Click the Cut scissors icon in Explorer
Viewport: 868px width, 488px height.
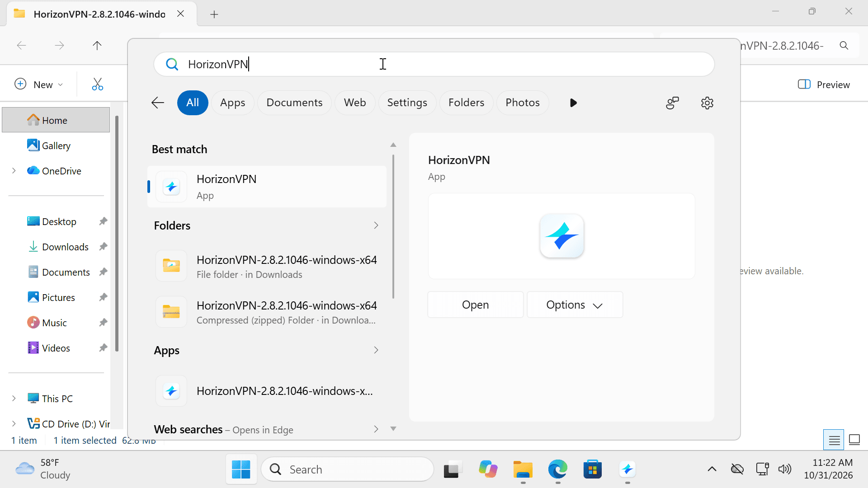97,84
